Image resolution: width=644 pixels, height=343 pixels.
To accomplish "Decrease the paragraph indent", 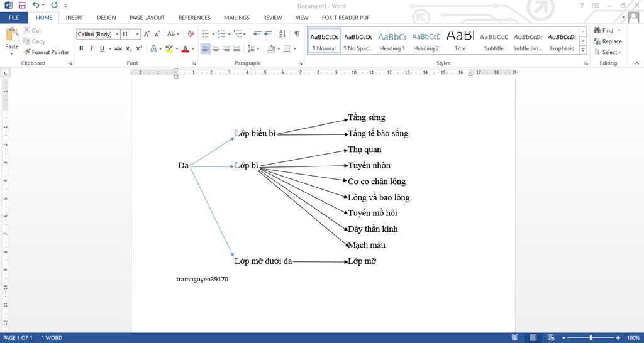I will [x=257, y=34].
